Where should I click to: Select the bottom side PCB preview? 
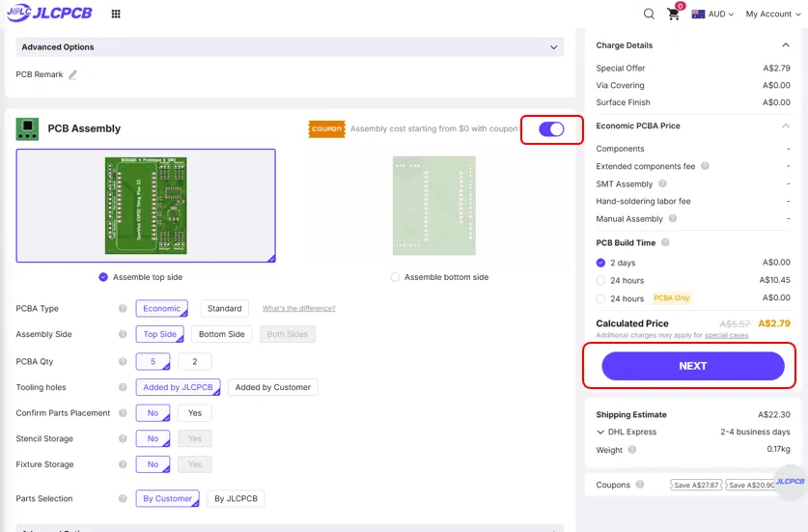point(433,206)
